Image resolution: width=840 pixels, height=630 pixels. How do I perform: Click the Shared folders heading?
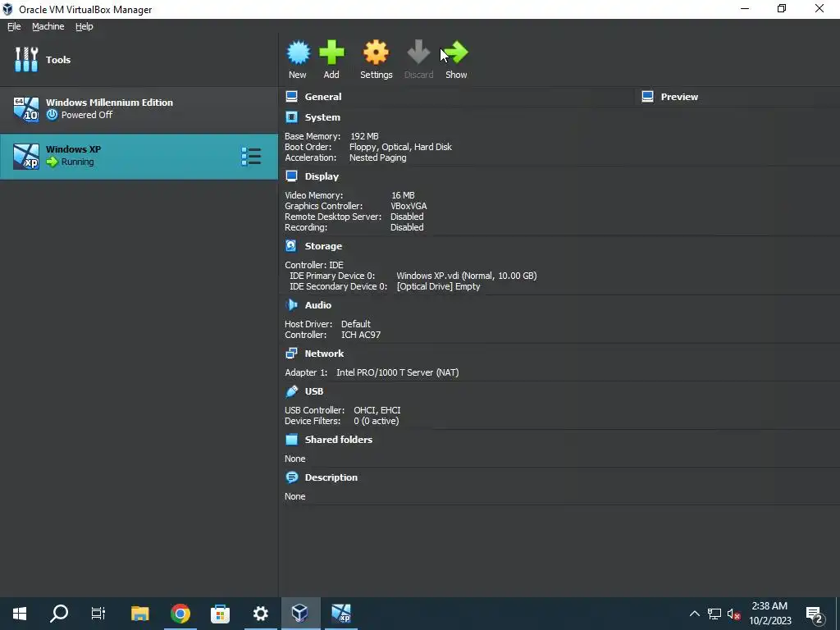(x=339, y=440)
